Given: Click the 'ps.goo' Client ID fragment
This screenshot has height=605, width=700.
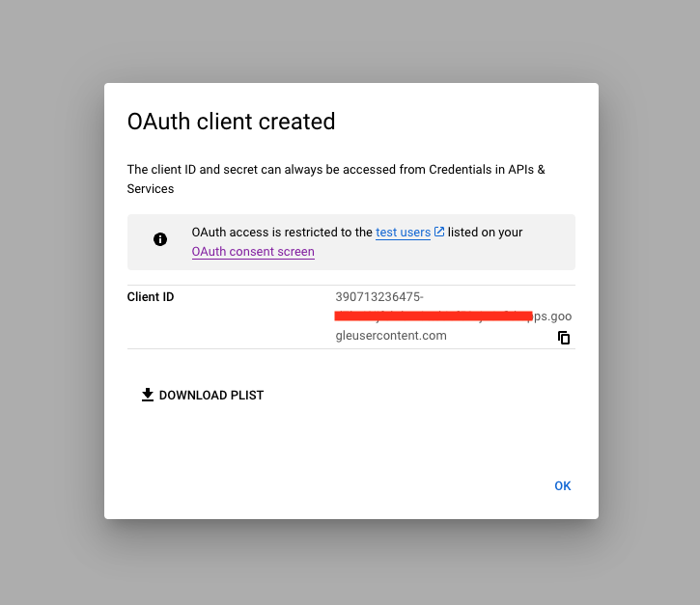Looking at the screenshot, I should [552, 316].
